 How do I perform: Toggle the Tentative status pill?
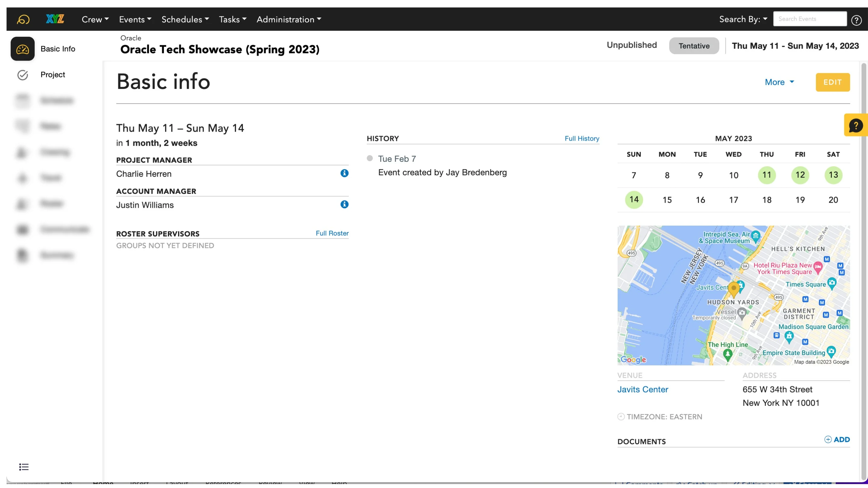point(693,46)
